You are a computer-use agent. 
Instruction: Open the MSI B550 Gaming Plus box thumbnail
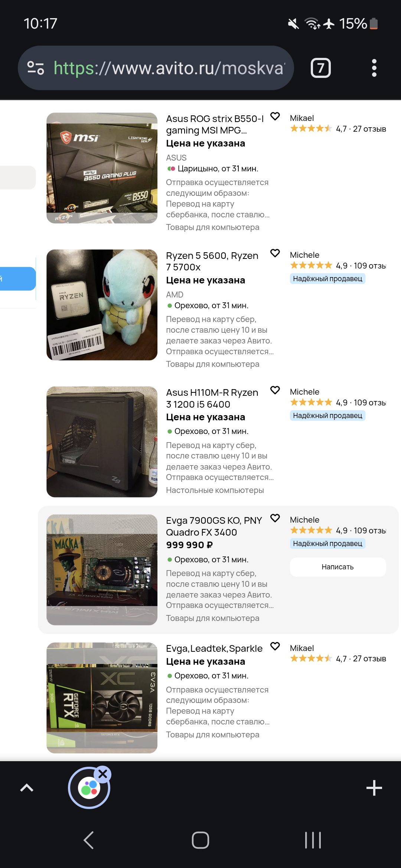click(x=102, y=168)
